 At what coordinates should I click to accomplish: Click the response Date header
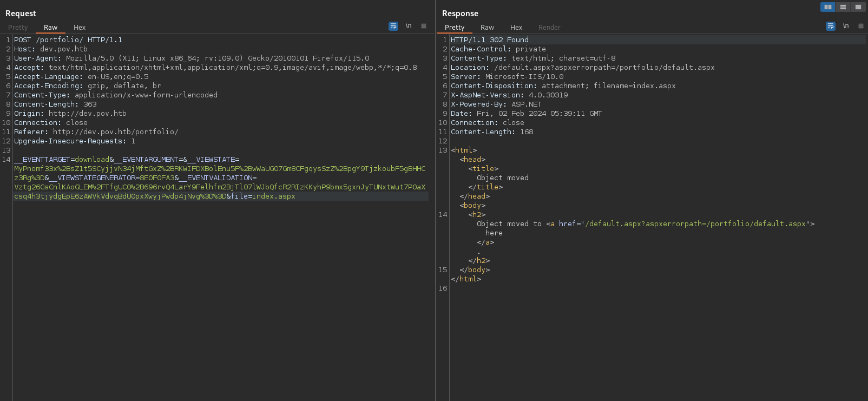click(527, 114)
